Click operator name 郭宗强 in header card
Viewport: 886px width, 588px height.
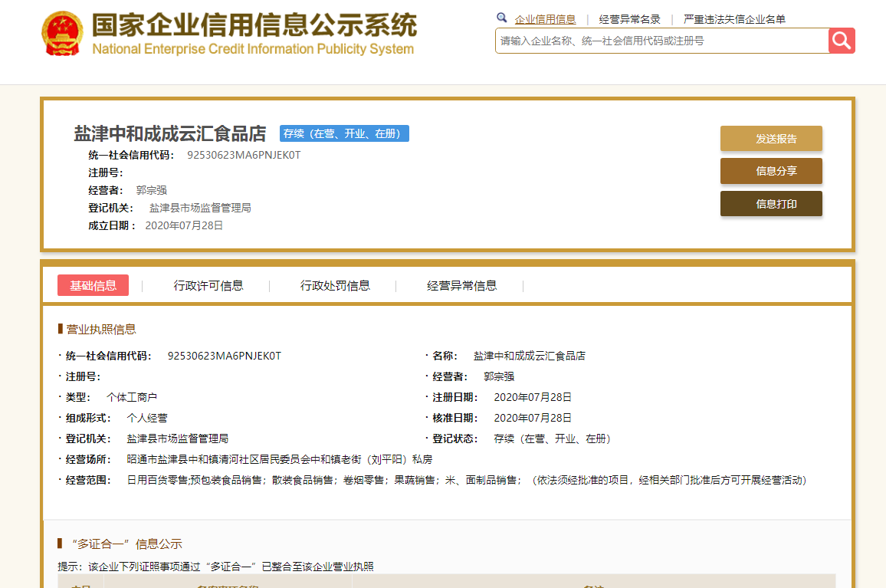152,191
